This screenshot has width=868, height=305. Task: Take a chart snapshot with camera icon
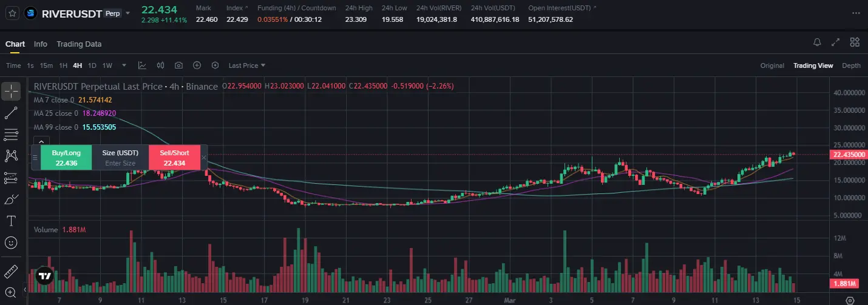178,65
